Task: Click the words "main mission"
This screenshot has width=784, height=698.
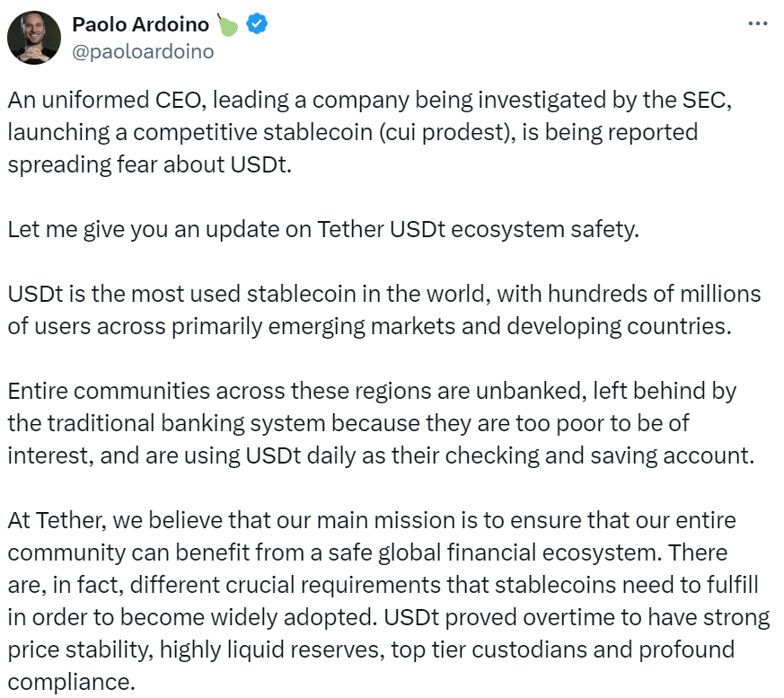Action: click(x=380, y=520)
